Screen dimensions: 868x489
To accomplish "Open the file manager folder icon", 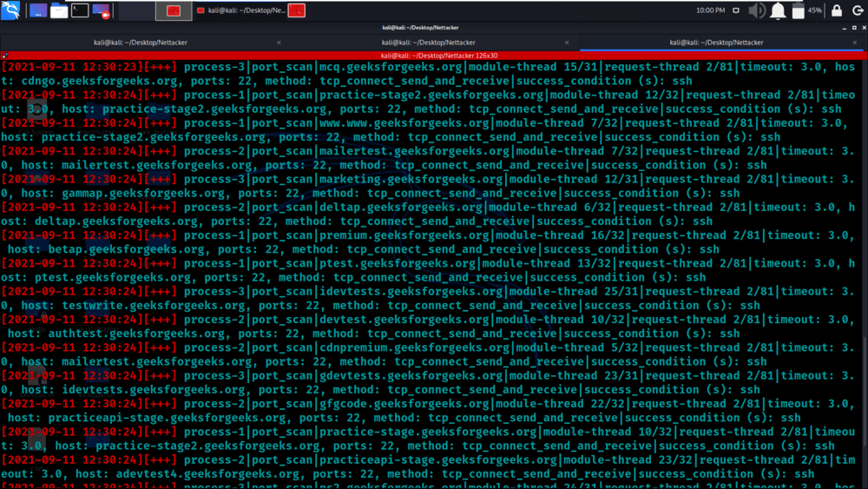I will (59, 10).
